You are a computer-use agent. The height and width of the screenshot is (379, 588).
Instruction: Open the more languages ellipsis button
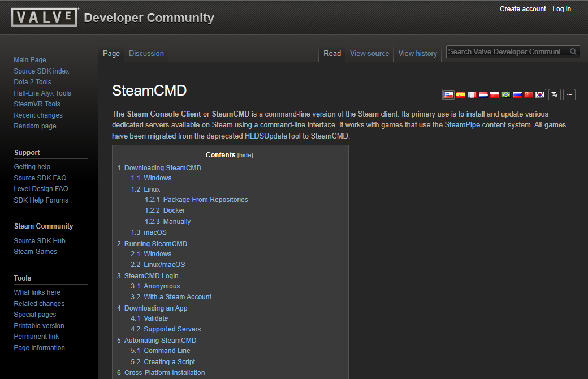click(x=569, y=94)
